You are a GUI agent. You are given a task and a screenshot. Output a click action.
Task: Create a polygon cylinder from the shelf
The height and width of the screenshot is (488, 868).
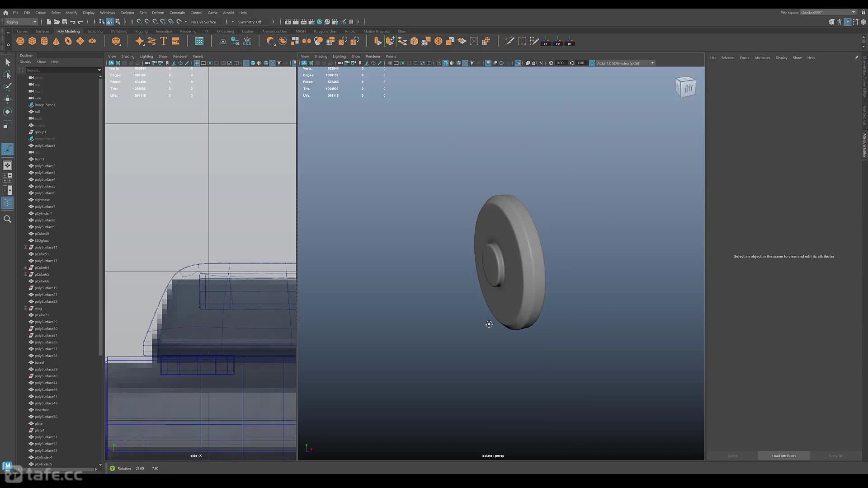tap(44, 41)
